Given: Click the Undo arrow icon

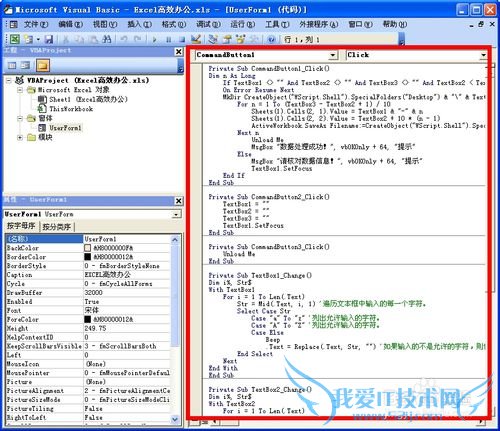Looking at the screenshot, I should 124,39.
